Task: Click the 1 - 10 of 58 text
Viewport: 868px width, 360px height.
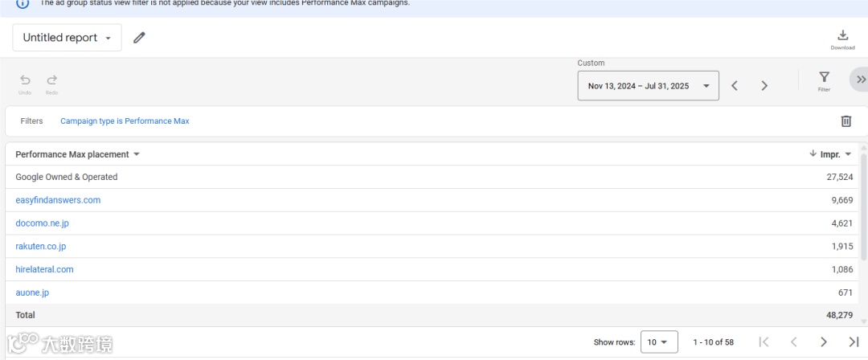Action: coord(713,342)
